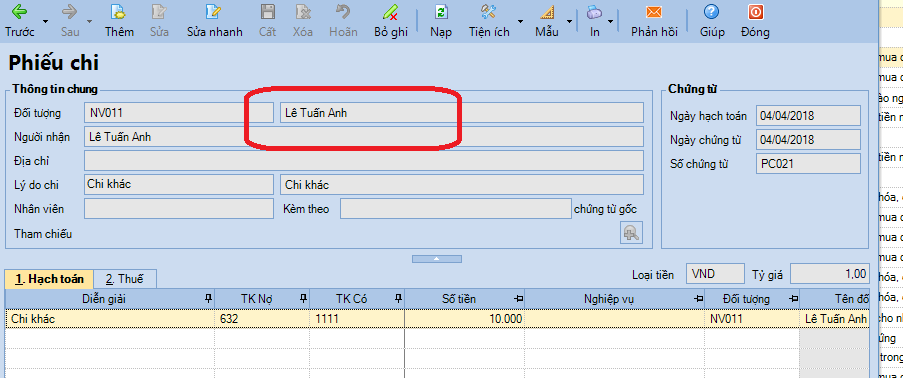
Task: Click Sửa nhanh quick edit icon
Action: pos(214,12)
